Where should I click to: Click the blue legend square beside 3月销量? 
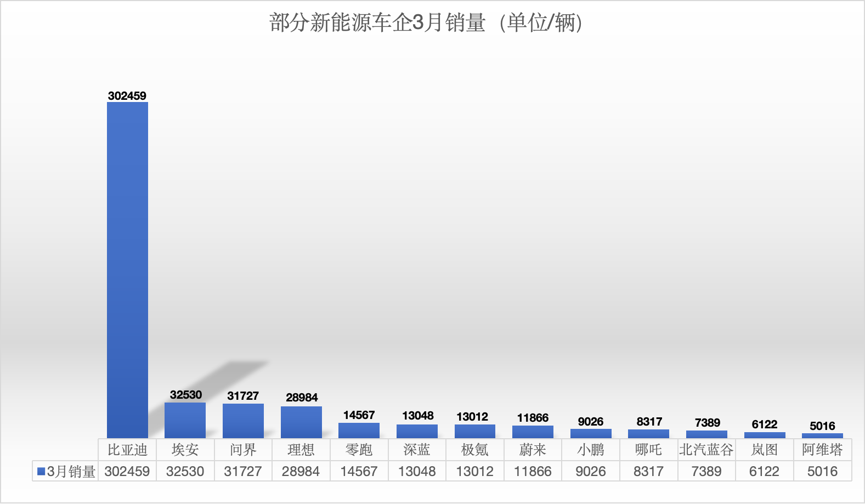(x=41, y=471)
